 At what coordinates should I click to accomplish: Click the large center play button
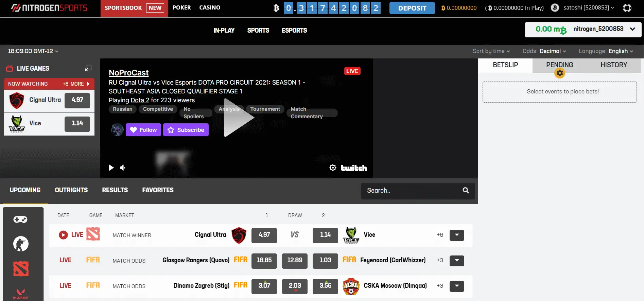[239, 118]
